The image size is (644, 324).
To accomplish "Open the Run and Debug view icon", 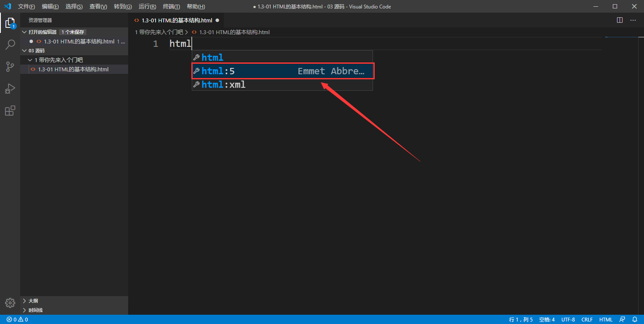I will pos(10,89).
